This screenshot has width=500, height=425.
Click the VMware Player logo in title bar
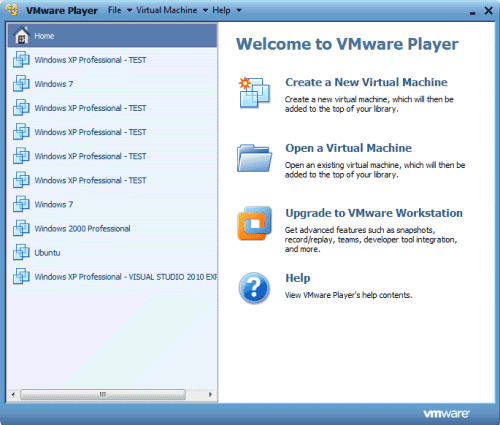(12, 9)
